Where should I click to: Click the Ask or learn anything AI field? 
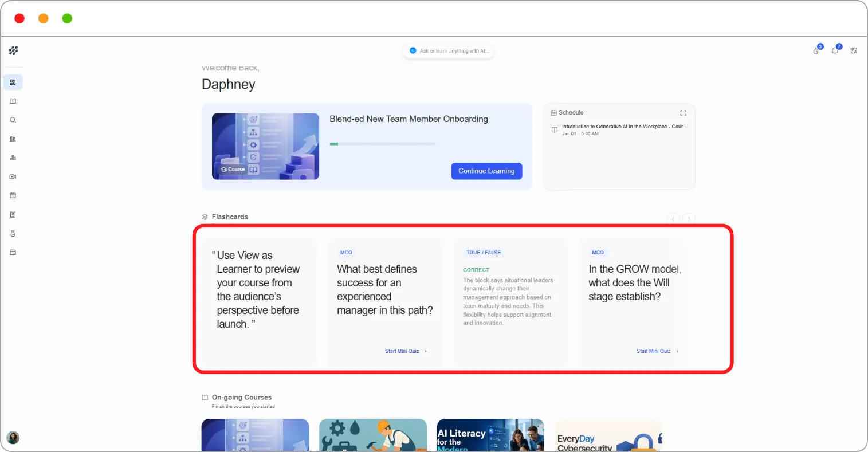(x=449, y=51)
